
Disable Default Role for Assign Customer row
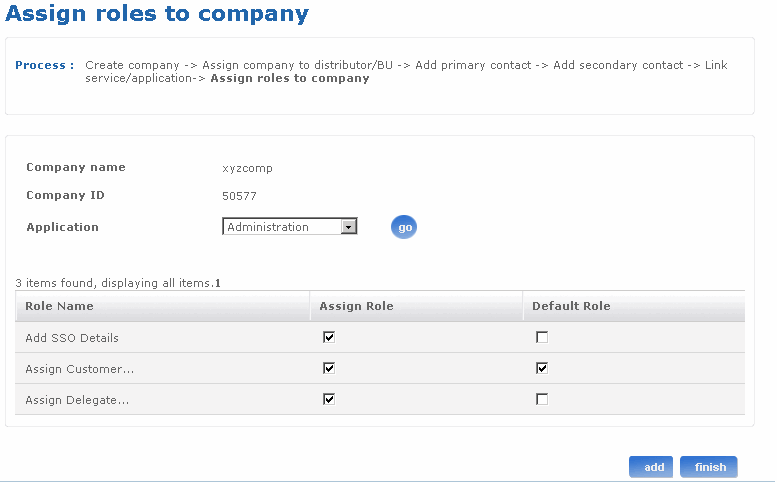click(x=542, y=368)
